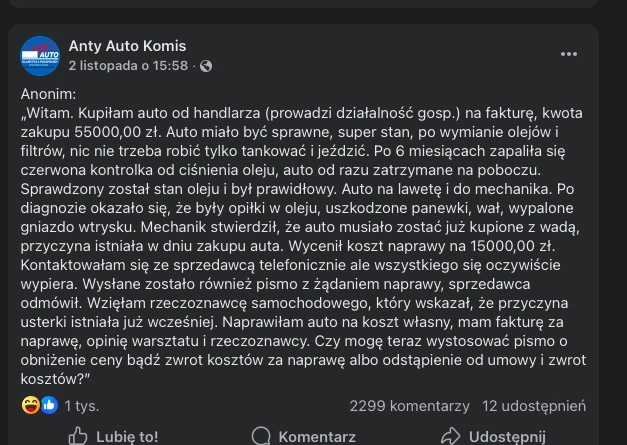View the 12 udostępnień shares list
Image resolution: width=627 pixels, height=445 pixels.
click(533, 406)
